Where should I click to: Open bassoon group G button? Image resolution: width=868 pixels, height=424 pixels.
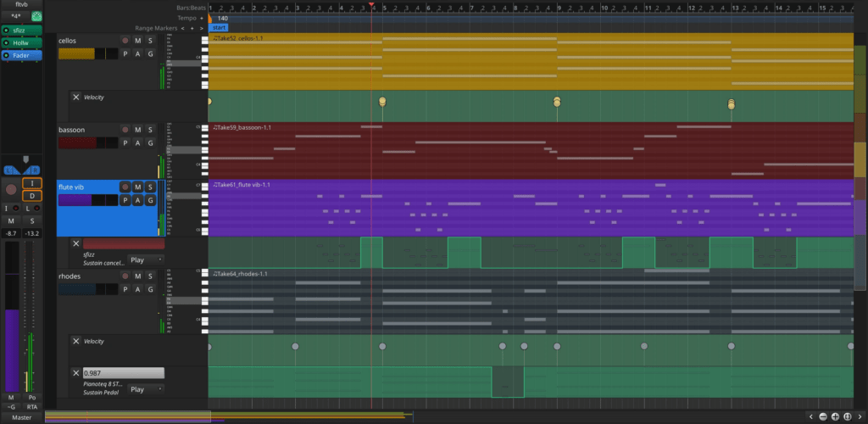[150, 142]
